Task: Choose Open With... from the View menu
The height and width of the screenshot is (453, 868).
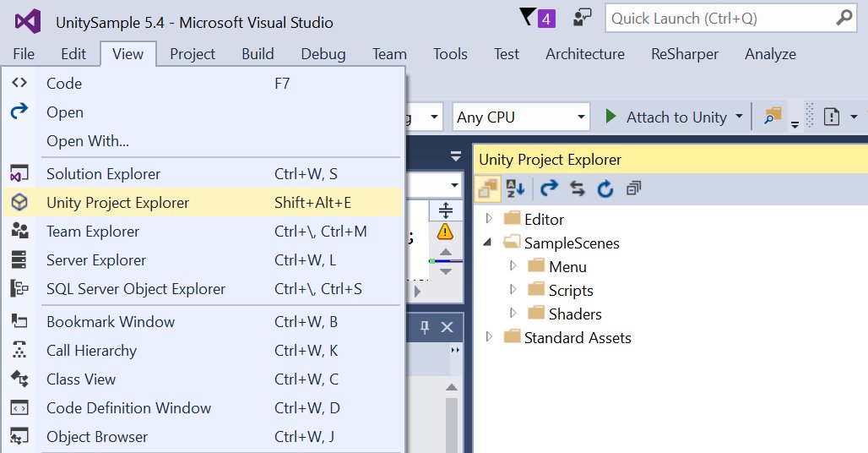Action: point(202,140)
